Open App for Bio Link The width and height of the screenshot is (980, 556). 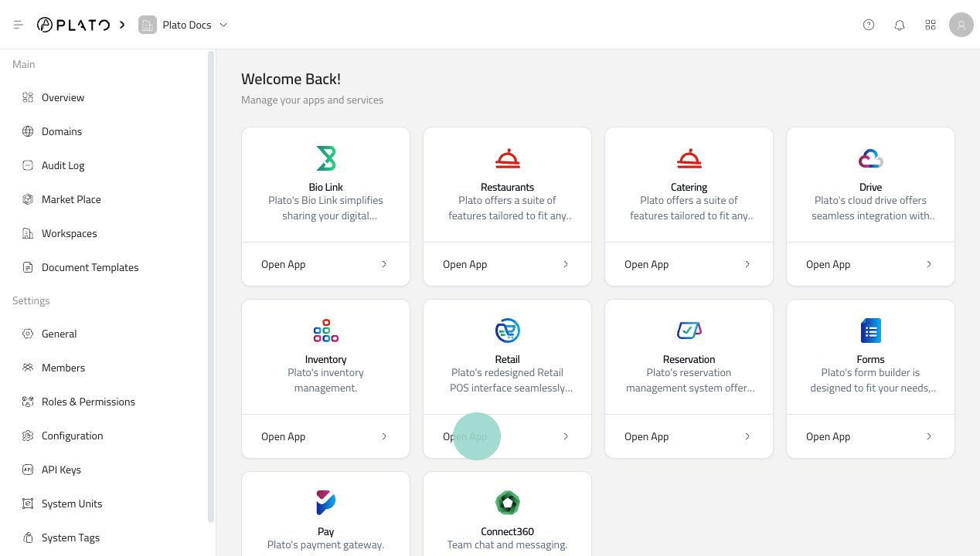tap(326, 264)
